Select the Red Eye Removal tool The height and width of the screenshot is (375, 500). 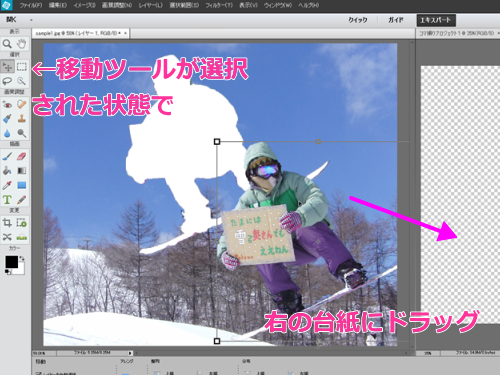(7, 104)
